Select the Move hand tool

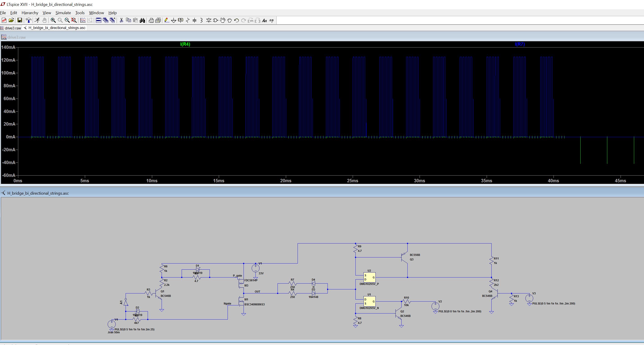pos(222,20)
